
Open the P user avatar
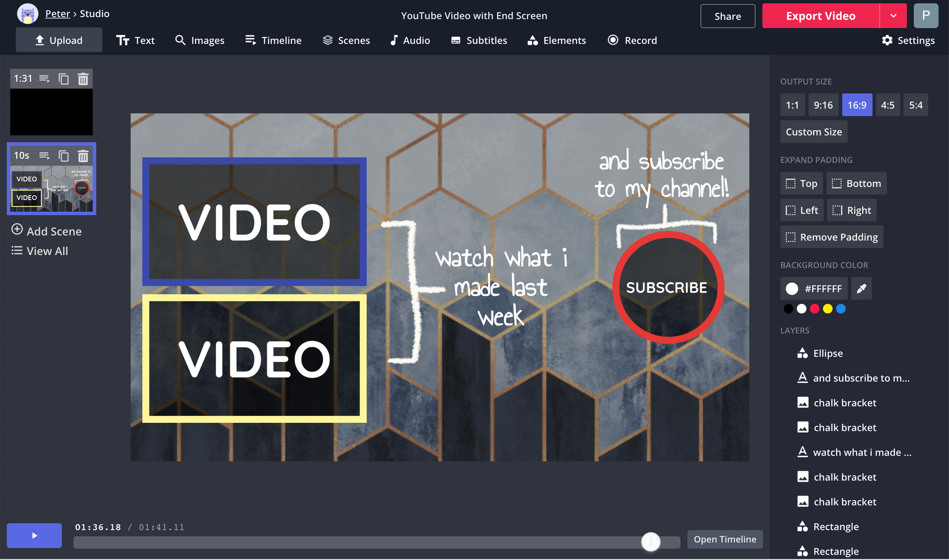coord(925,16)
